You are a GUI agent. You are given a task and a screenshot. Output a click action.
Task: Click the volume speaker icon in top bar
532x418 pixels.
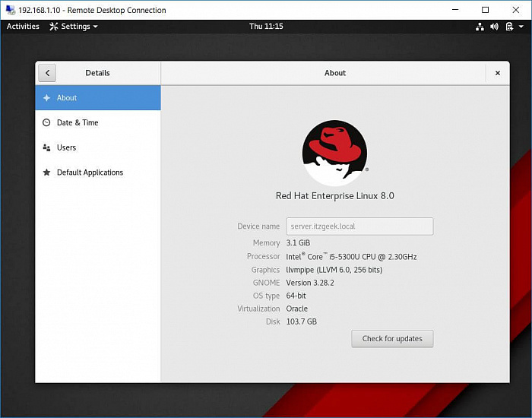[x=494, y=27]
